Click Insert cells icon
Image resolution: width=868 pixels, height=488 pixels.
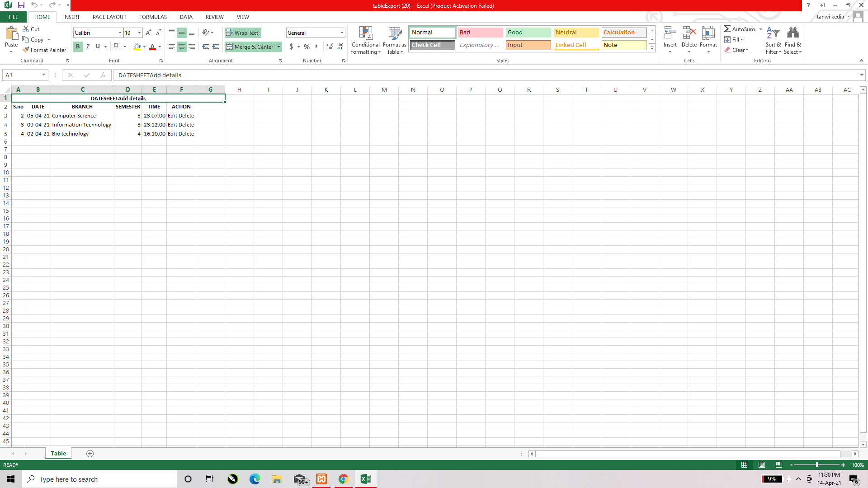[x=670, y=33]
